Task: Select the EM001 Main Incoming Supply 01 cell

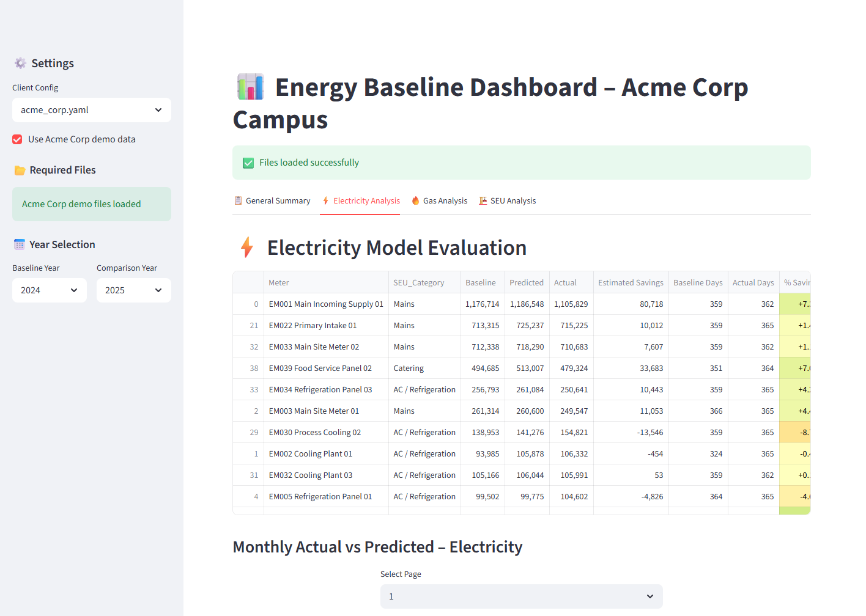Action: tap(326, 304)
